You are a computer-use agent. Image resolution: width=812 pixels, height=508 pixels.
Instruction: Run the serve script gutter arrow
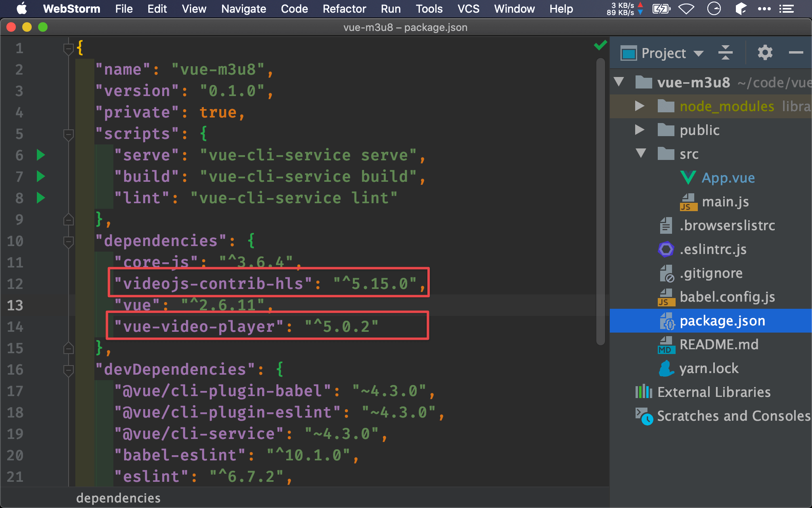point(41,155)
